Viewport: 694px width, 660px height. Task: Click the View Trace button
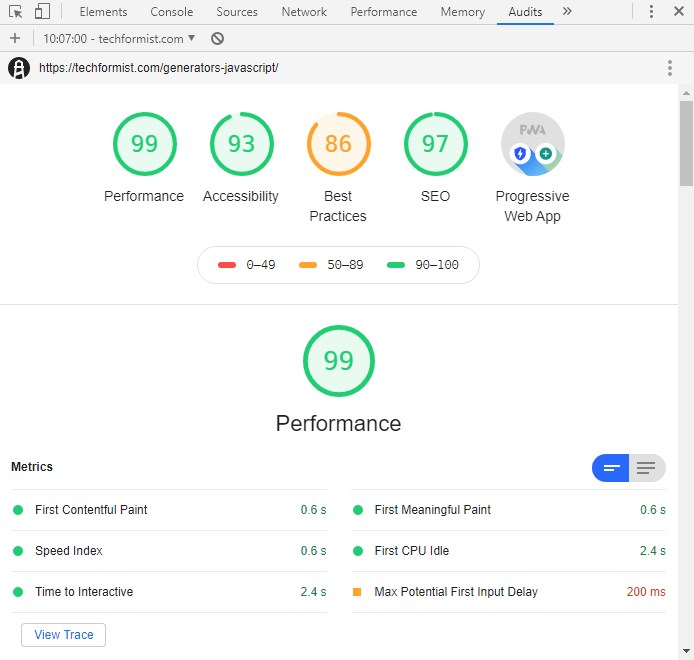[63, 635]
